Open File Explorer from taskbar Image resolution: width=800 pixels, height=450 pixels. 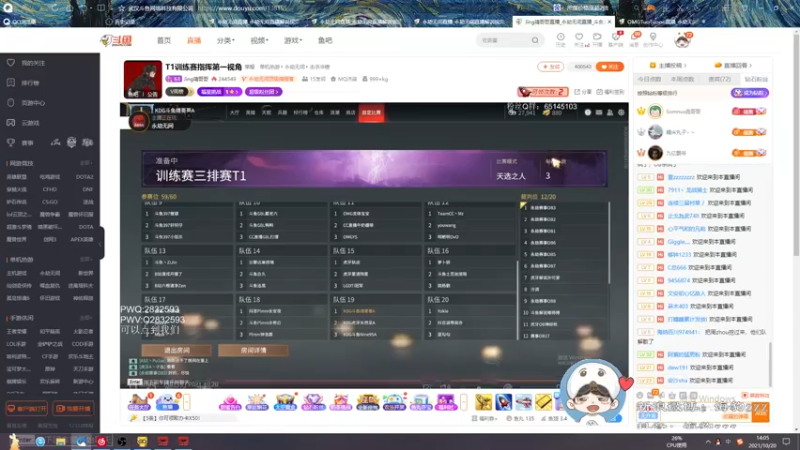pyautogui.click(x=61, y=441)
